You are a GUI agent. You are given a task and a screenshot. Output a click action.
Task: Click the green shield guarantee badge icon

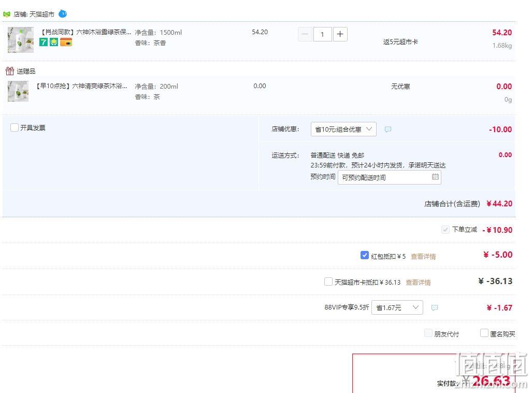[x=54, y=42]
